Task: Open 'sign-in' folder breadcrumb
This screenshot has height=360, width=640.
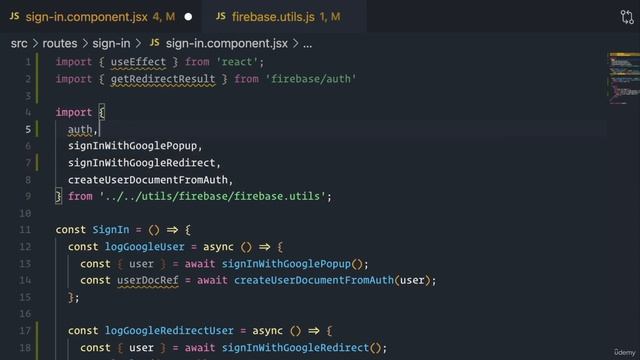Action: pos(111,43)
